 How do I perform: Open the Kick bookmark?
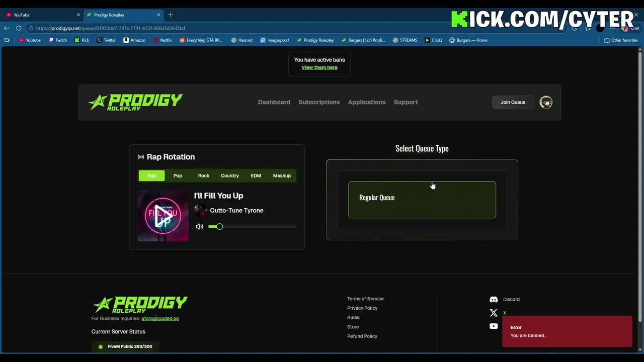coord(82,40)
